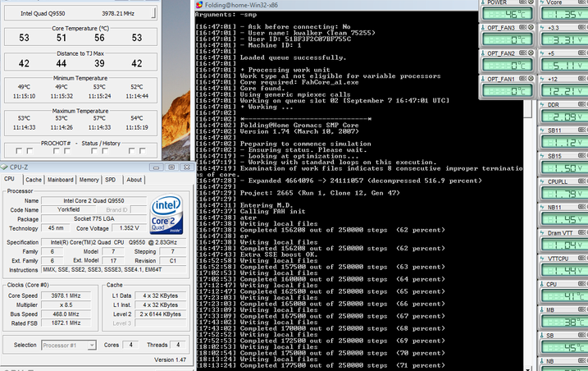Viewport: 588px width, 371px height.
Task: Click the lightning icon beside Dram VTT
Action: [x=542, y=233]
